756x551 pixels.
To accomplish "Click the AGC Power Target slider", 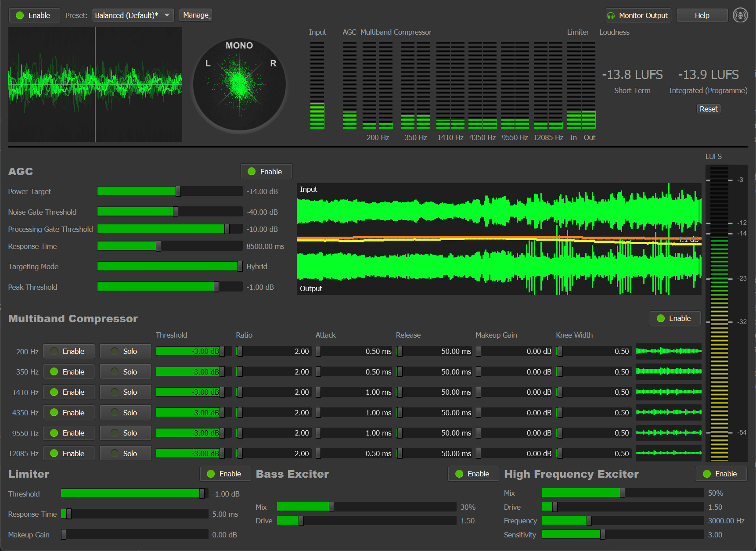I will pyautogui.click(x=169, y=191).
